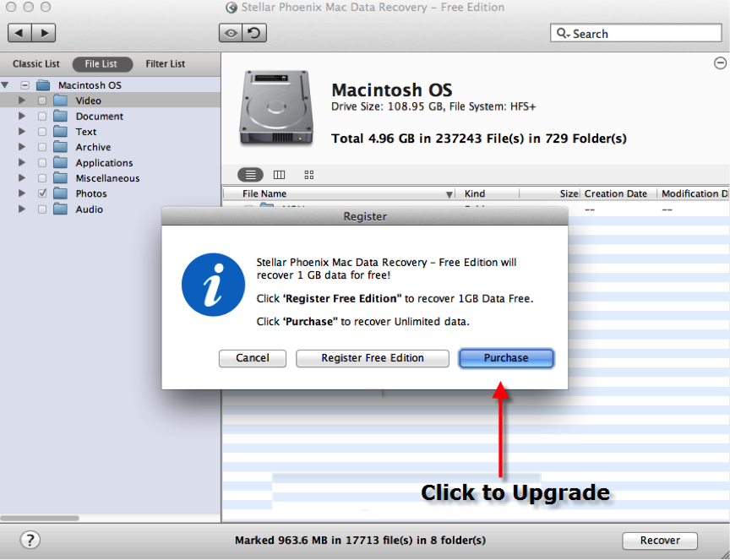
Task: Expand the Archive folder
Action: point(22,147)
